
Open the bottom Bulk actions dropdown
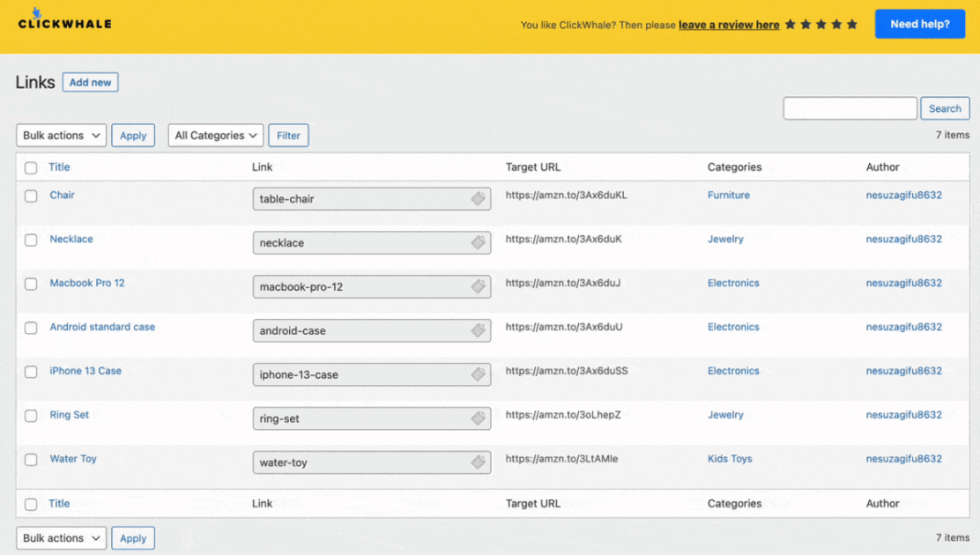point(62,538)
